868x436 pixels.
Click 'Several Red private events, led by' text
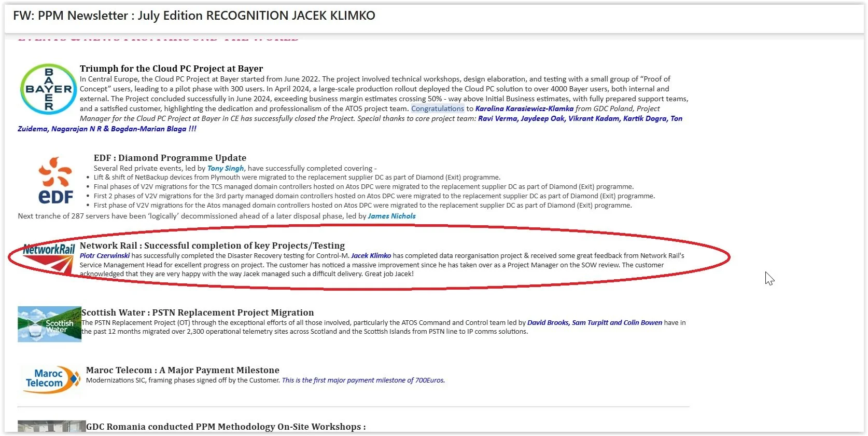[x=149, y=168]
